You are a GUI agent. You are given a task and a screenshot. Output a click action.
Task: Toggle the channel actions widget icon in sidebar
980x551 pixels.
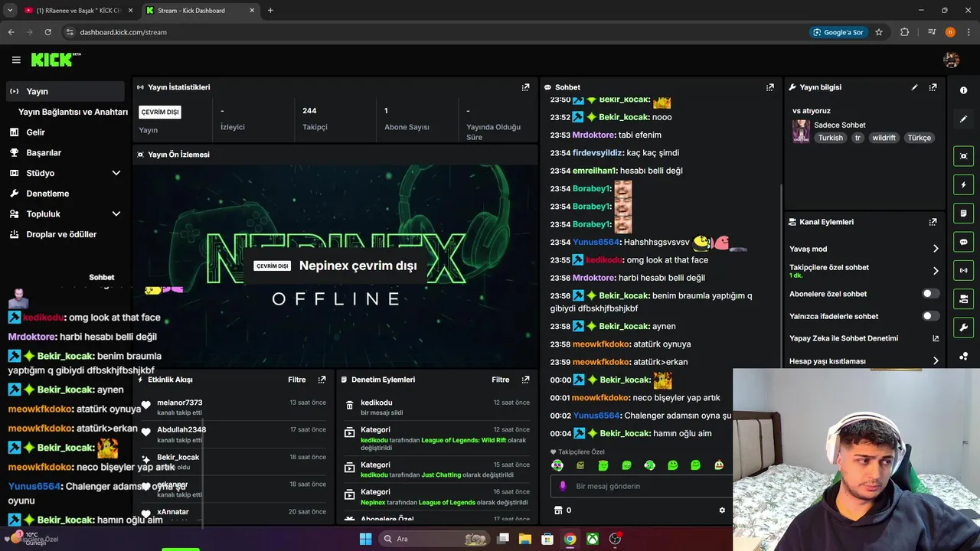[963, 298]
